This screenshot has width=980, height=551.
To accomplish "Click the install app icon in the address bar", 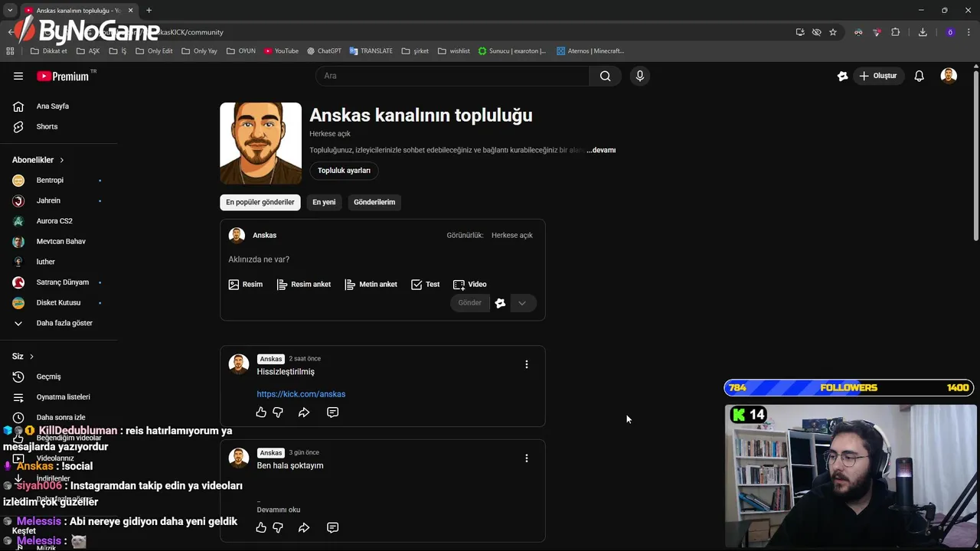I will click(x=800, y=32).
